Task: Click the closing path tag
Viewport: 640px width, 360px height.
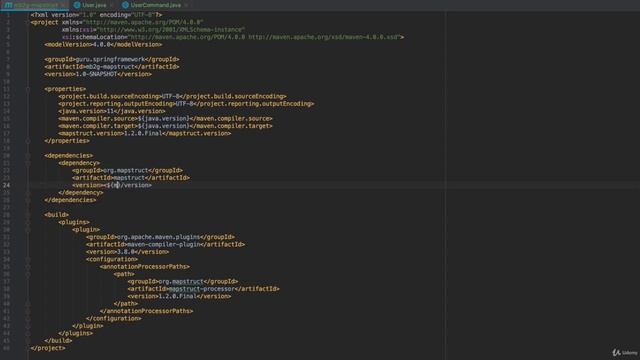Action: point(126,304)
